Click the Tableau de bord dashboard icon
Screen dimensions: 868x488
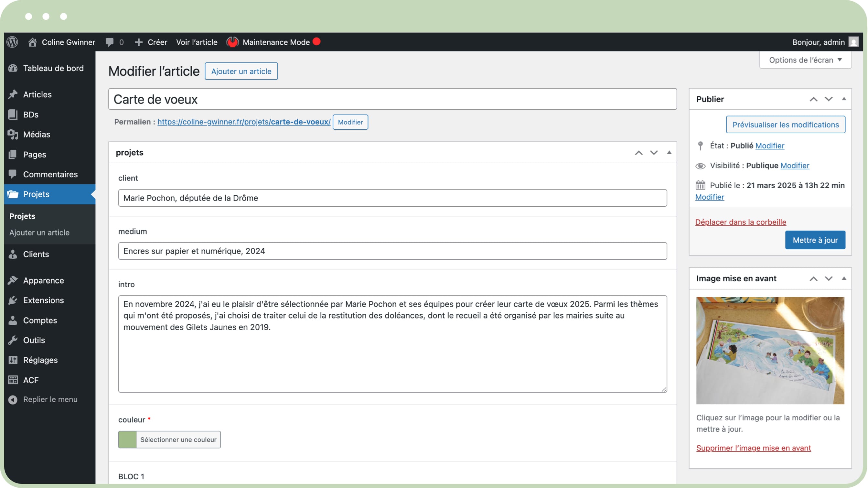click(13, 68)
